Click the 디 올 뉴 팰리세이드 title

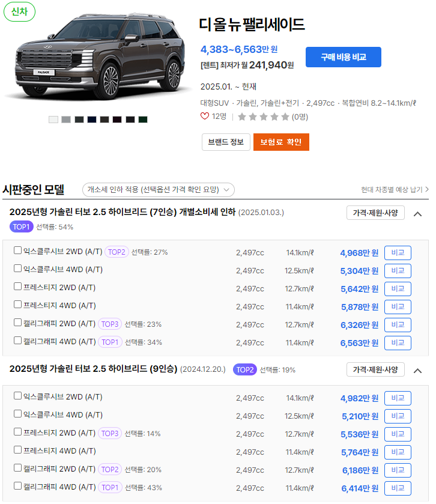tap(252, 25)
